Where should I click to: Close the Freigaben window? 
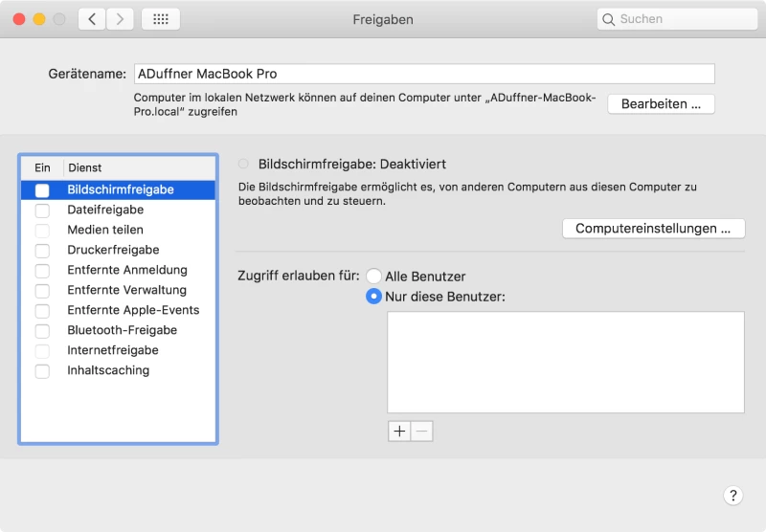19,19
